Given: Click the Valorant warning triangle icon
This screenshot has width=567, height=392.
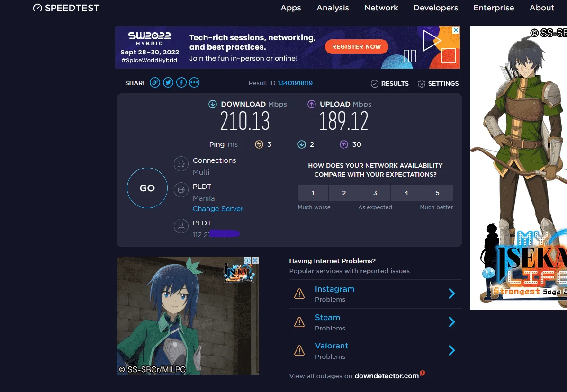Looking at the screenshot, I should tap(299, 350).
